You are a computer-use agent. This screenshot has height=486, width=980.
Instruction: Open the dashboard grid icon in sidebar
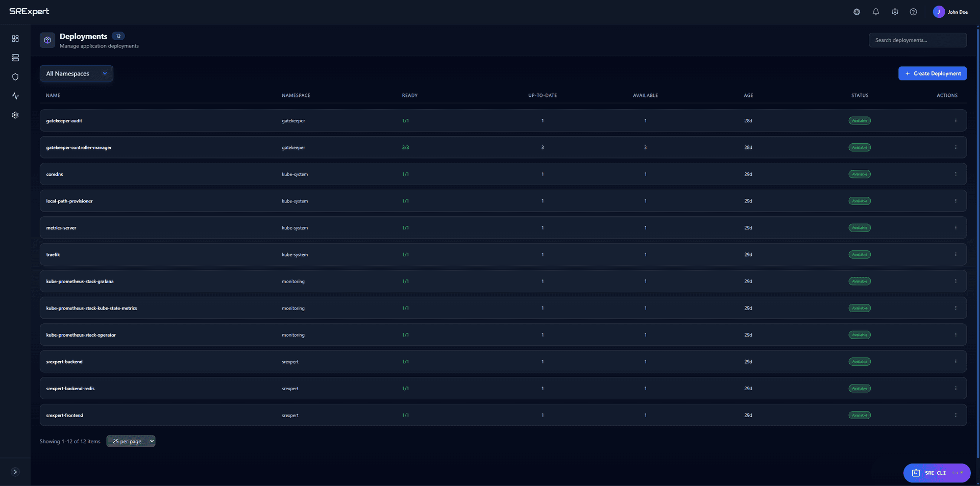coord(15,39)
